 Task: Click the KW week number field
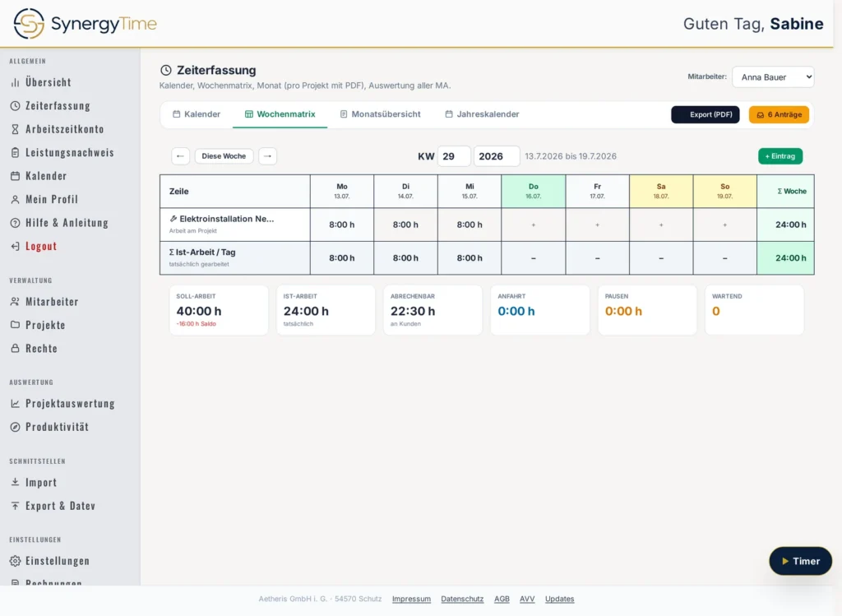[x=454, y=156]
